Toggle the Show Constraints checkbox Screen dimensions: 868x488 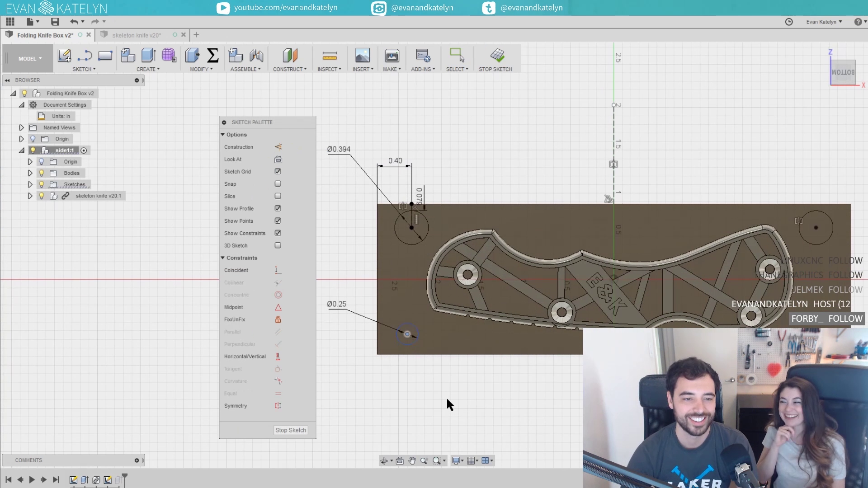click(x=278, y=233)
